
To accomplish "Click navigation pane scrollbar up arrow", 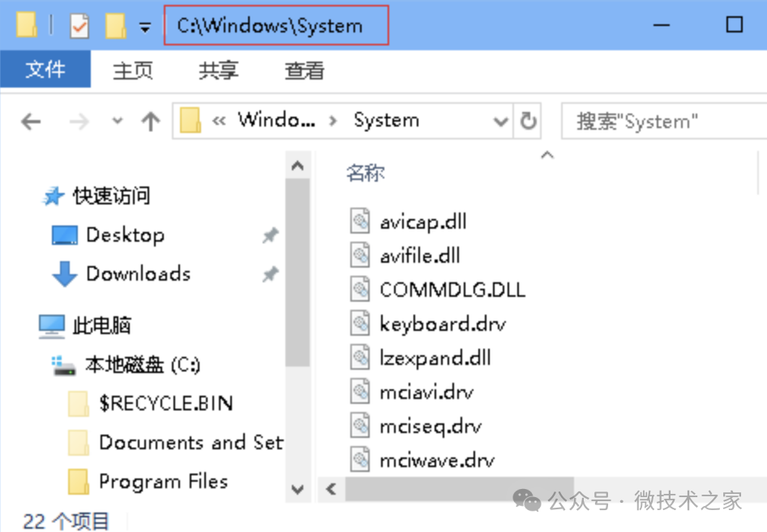I will 298,165.
